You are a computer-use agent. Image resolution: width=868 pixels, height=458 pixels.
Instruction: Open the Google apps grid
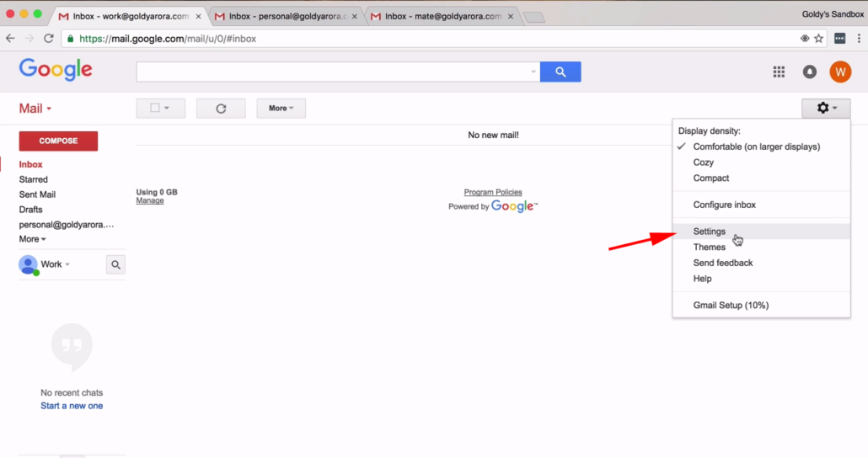(x=779, y=72)
